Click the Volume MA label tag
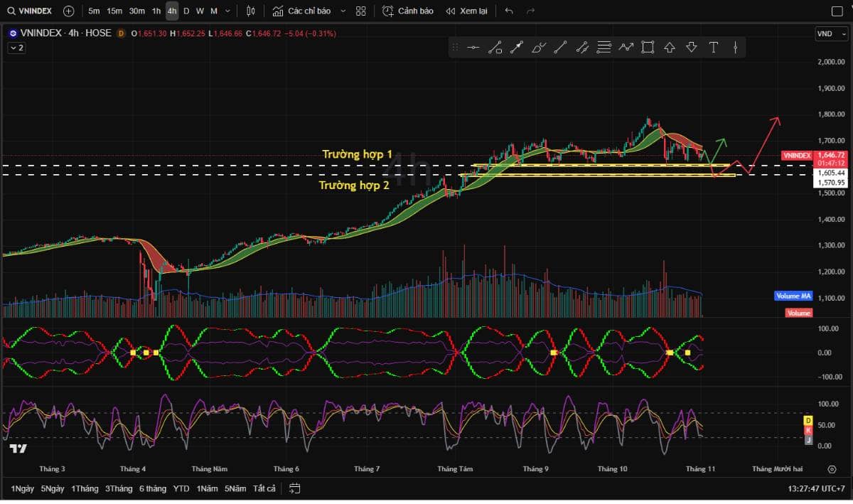 793,296
